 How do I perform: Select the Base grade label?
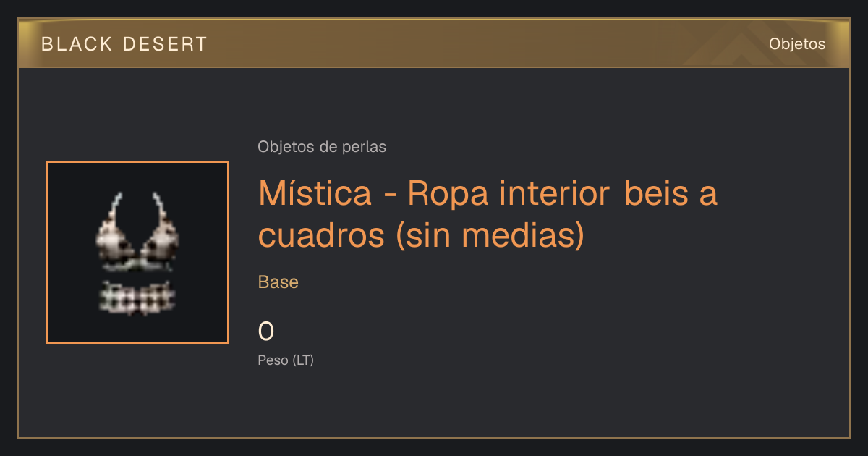278,282
